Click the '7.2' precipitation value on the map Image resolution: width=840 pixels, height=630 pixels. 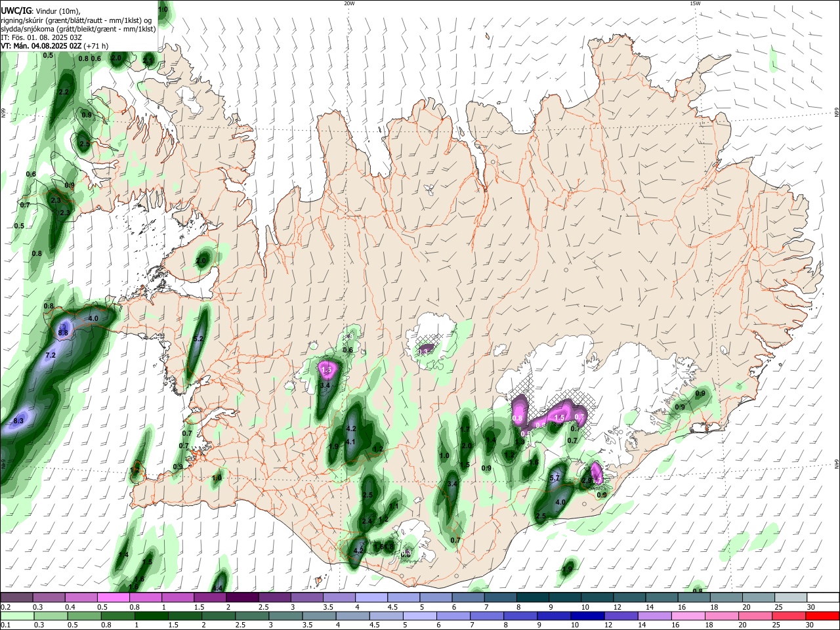(x=50, y=355)
